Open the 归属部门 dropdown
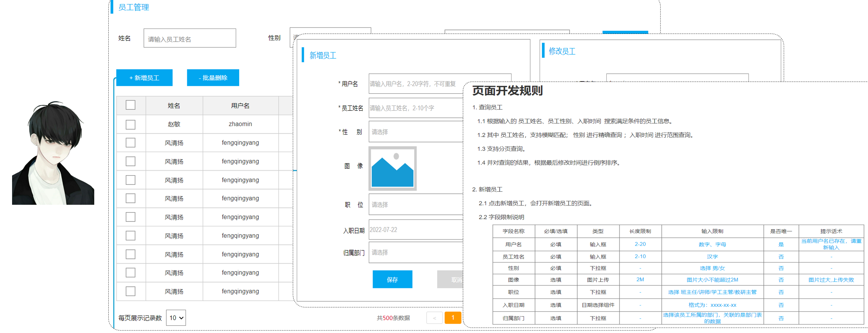Image resolution: width=868 pixels, height=333 pixels. coord(416,252)
